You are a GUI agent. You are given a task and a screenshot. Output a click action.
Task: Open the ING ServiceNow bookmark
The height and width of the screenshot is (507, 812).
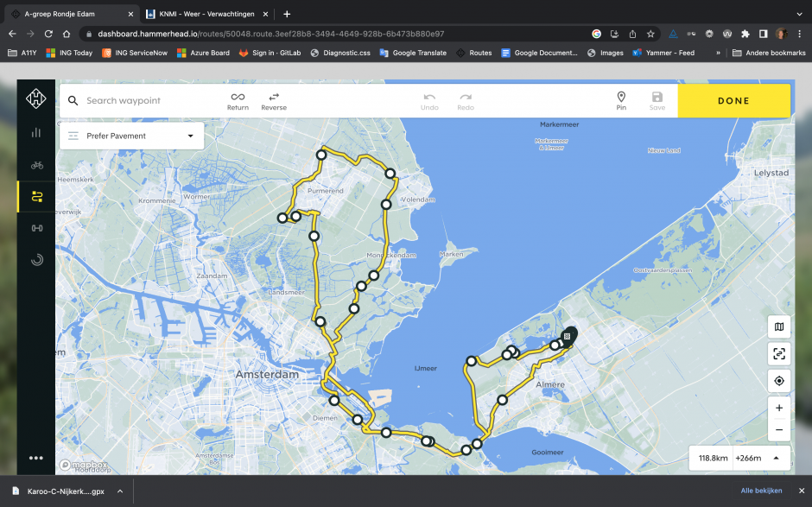coord(135,53)
